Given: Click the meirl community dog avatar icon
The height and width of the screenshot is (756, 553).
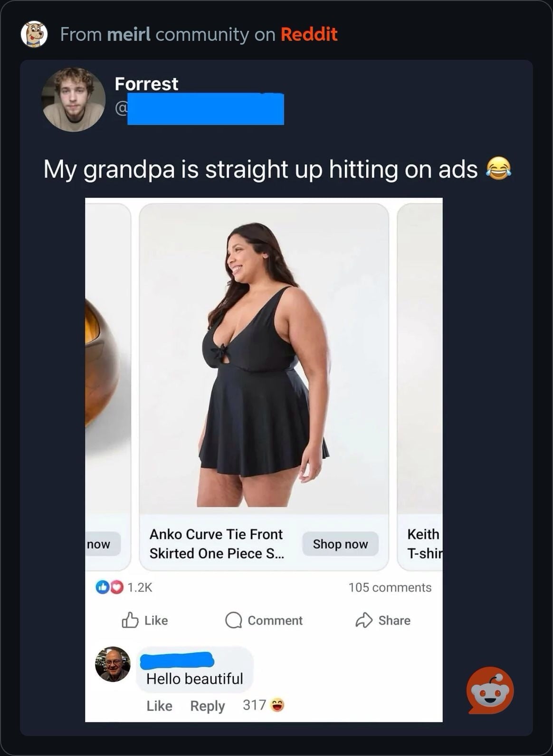Looking at the screenshot, I should click(x=34, y=34).
